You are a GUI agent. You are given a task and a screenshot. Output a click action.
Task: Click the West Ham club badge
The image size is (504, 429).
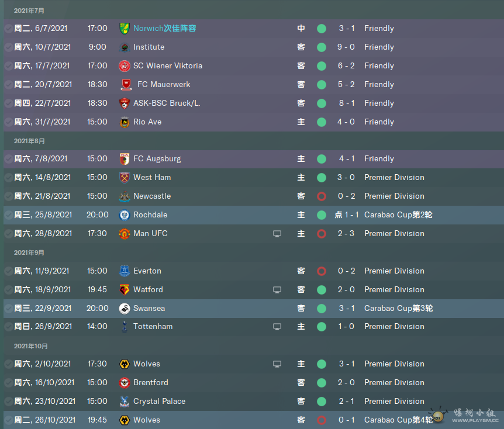[x=125, y=177]
